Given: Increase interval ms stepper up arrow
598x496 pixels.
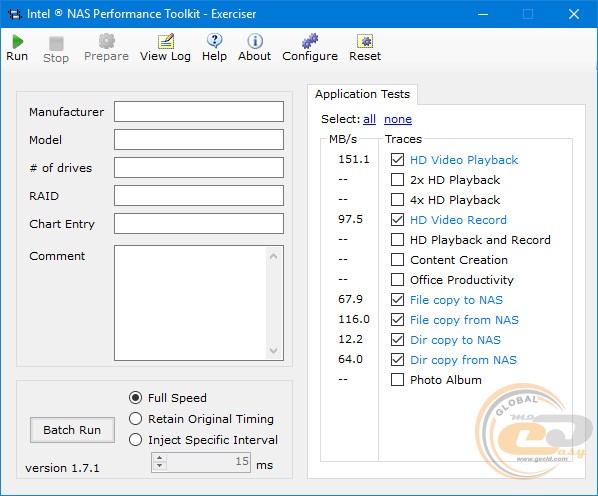Looking at the screenshot, I should coord(160,458).
